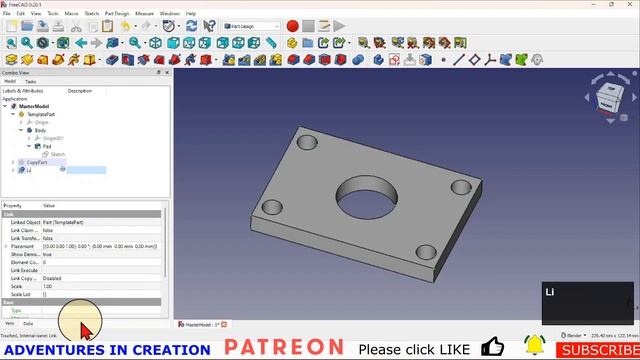Open the Part Design menu

(x=117, y=13)
